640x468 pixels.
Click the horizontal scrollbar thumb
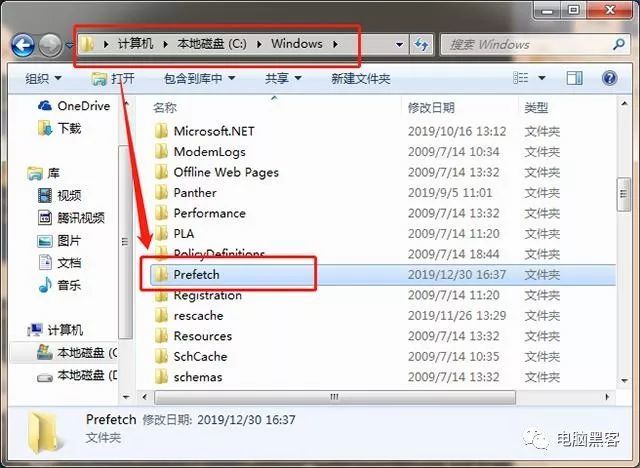tap(335, 397)
